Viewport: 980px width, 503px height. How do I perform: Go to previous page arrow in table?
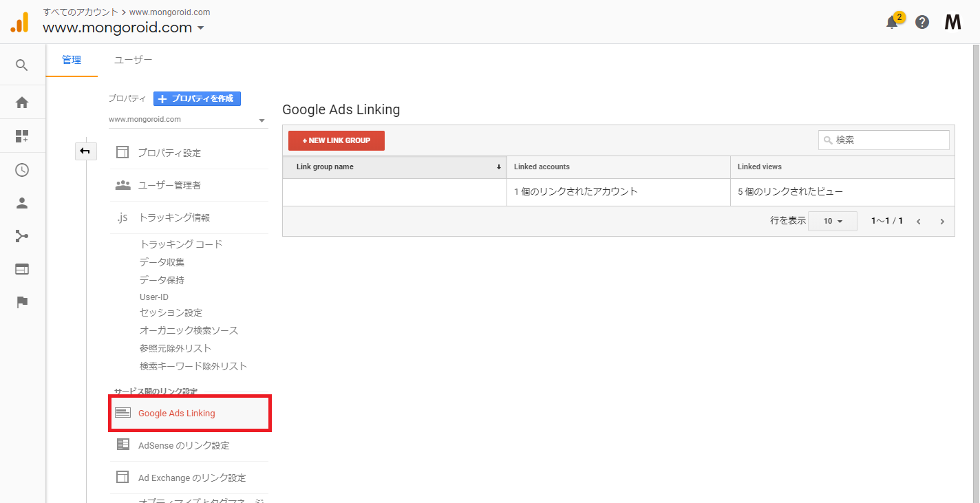click(x=919, y=222)
